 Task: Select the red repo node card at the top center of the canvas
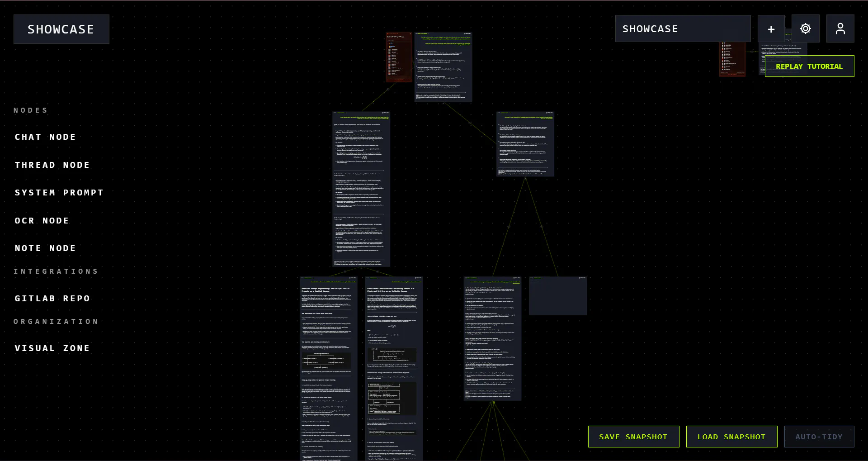[x=399, y=57]
